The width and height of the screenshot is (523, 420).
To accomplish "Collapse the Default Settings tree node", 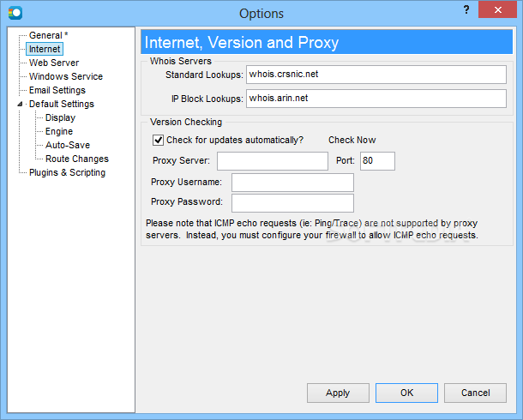I will coord(20,105).
